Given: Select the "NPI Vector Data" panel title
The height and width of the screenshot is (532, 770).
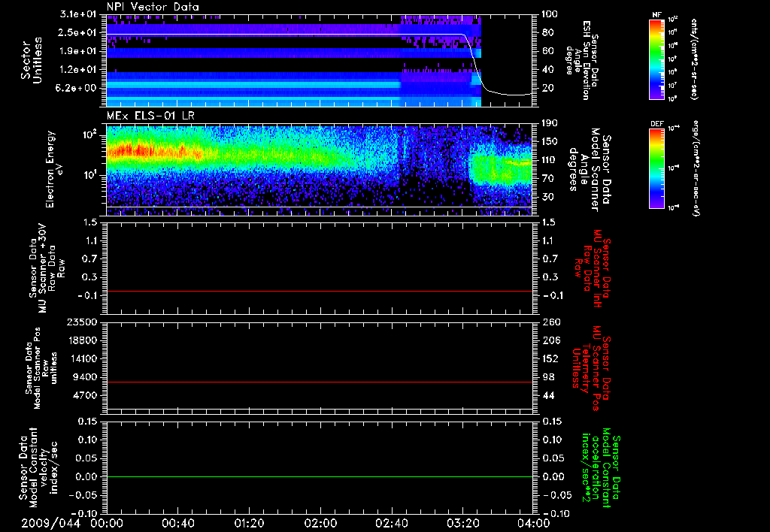Looking at the screenshot, I should tap(153, 7).
